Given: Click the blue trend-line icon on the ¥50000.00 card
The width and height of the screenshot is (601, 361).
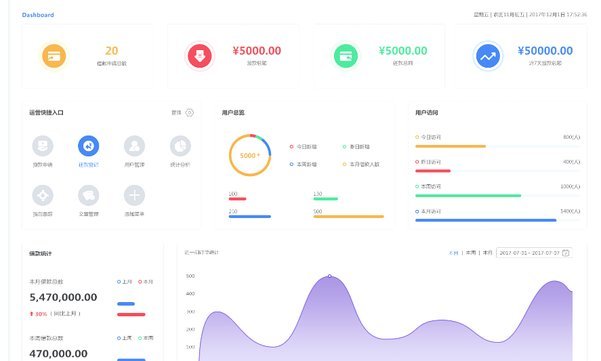Looking at the screenshot, I should (x=488, y=56).
